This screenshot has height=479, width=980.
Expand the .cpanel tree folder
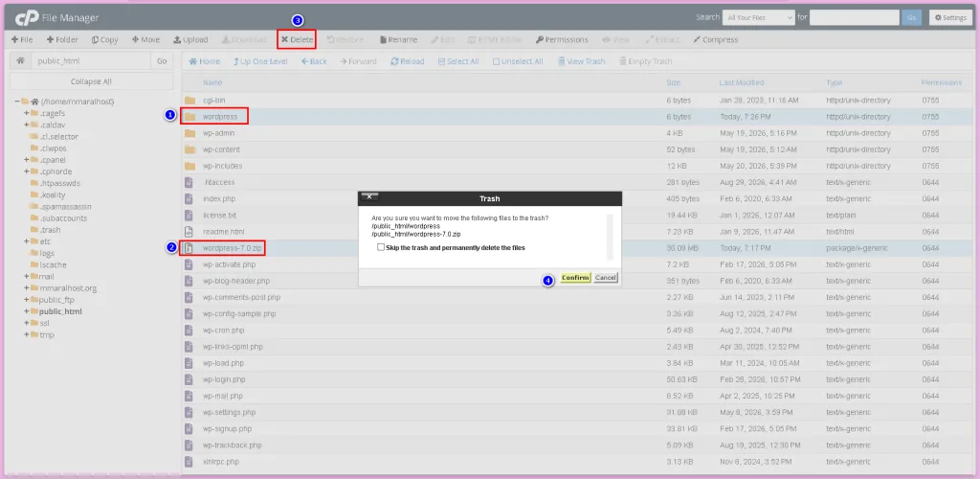(26, 159)
